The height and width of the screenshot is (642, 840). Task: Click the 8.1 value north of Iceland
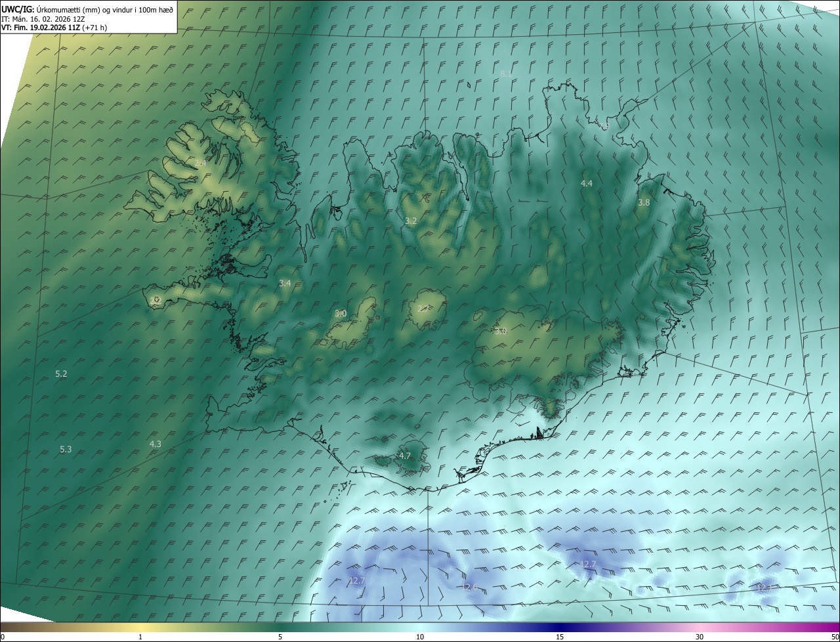click(506, 74)
